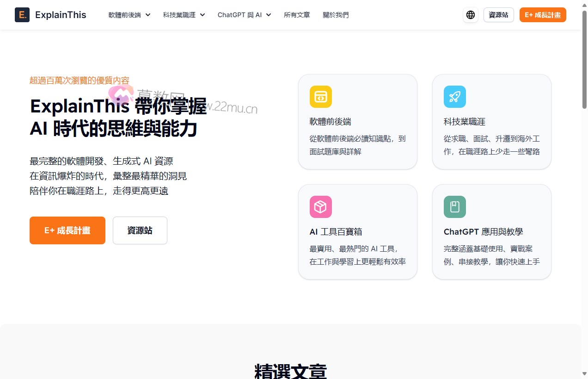Screen dimensions: 588x379
Task: Open the 軟體前後端 card title
Action: coord(330,122)
